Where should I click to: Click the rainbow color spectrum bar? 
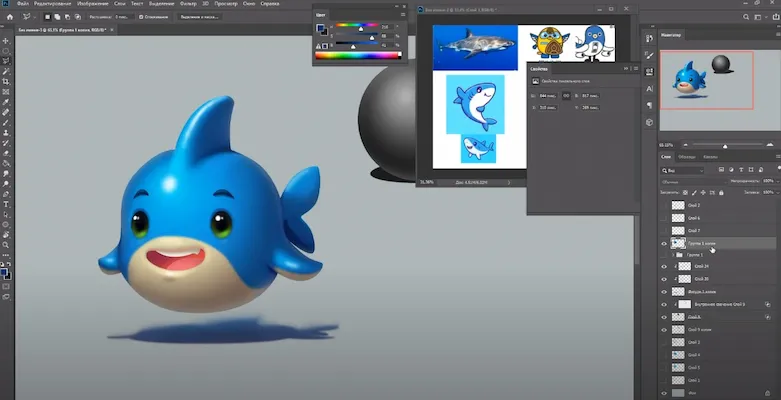[356, 55]
